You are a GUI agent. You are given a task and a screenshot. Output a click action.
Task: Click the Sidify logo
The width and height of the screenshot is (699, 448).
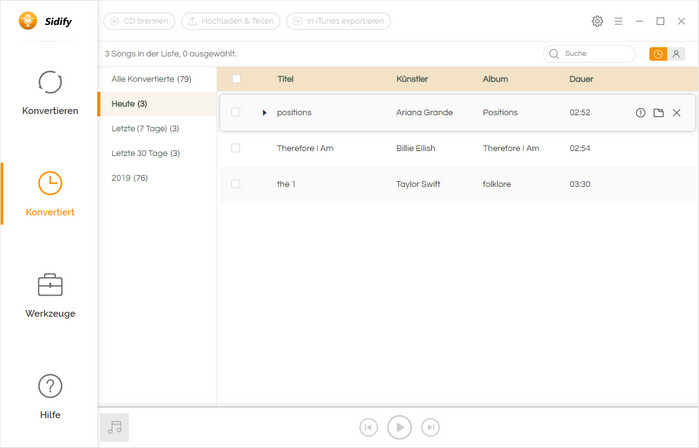coord(45,21)
